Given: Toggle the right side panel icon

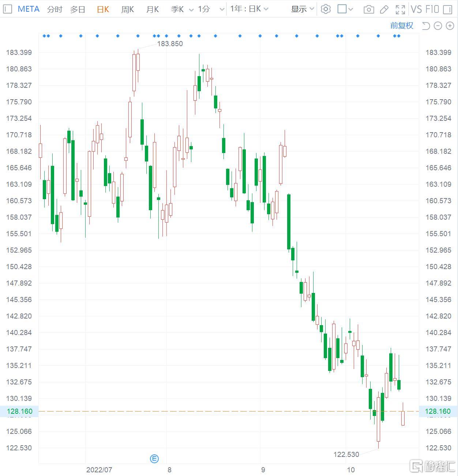Looking at the screenshot, I should pyautogui.click(x=447, y=10).
